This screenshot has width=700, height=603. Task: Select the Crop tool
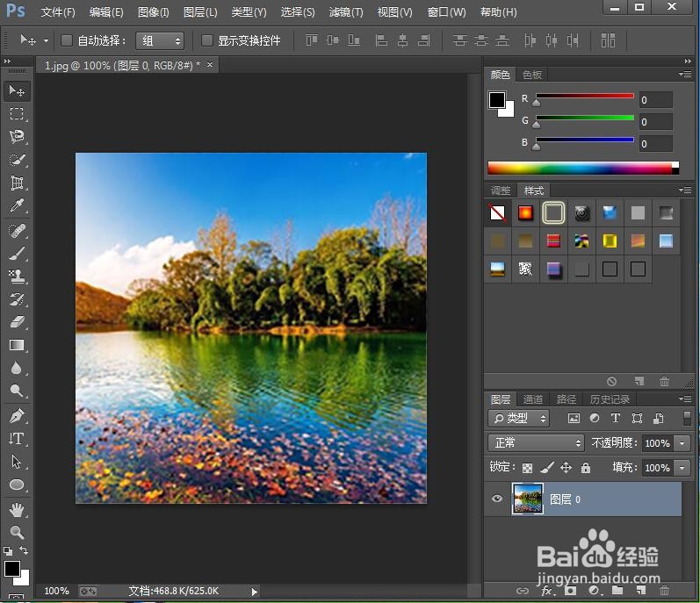click(x=17, y=183)
